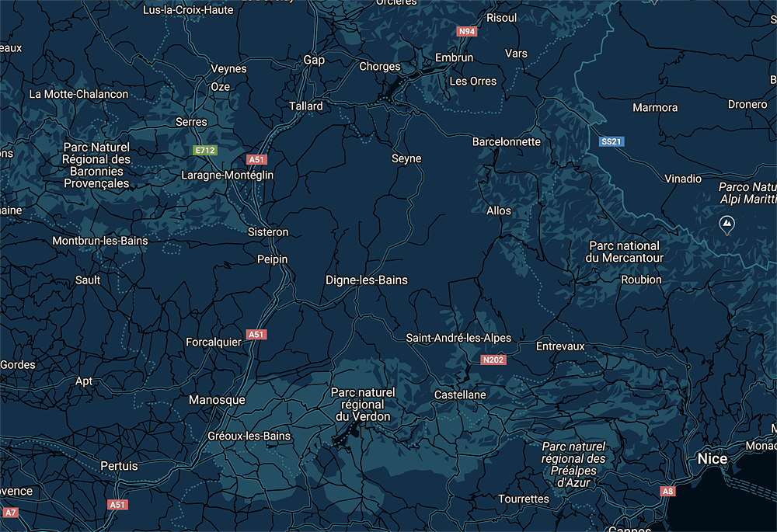The image size is (777, 532).
Task: Click the N94 road shield near Embrun
Action: click(x=467, y=32)
